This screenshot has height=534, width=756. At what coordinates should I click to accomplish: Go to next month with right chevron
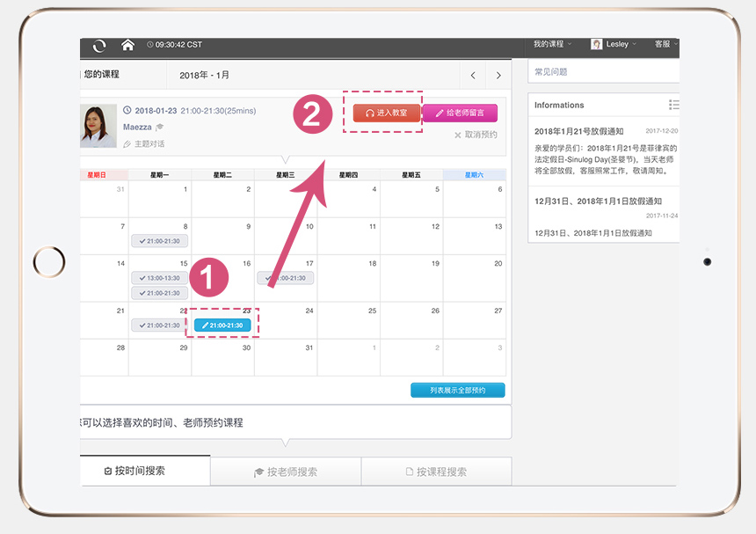498,76
